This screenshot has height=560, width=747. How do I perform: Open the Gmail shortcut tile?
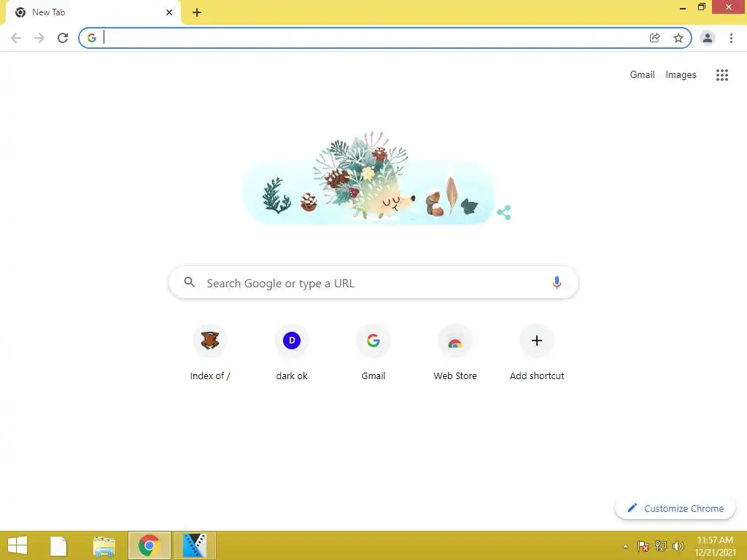pos(373,352)
